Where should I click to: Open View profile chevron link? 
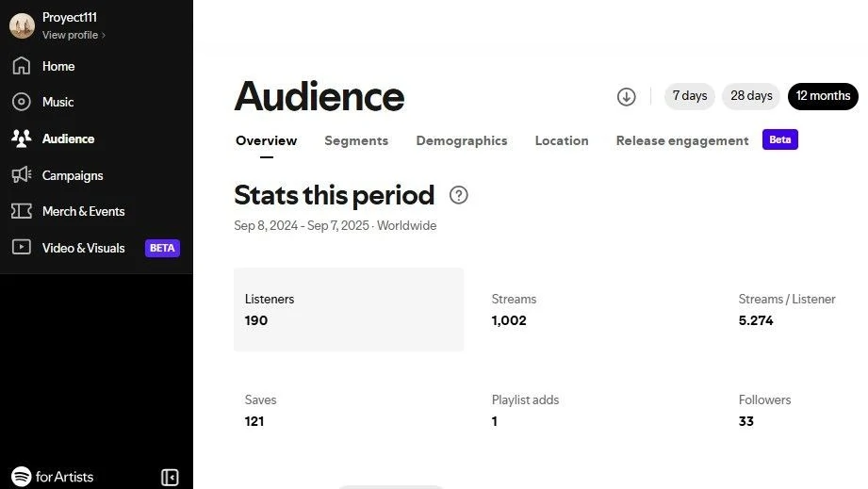tap(74, 35)
